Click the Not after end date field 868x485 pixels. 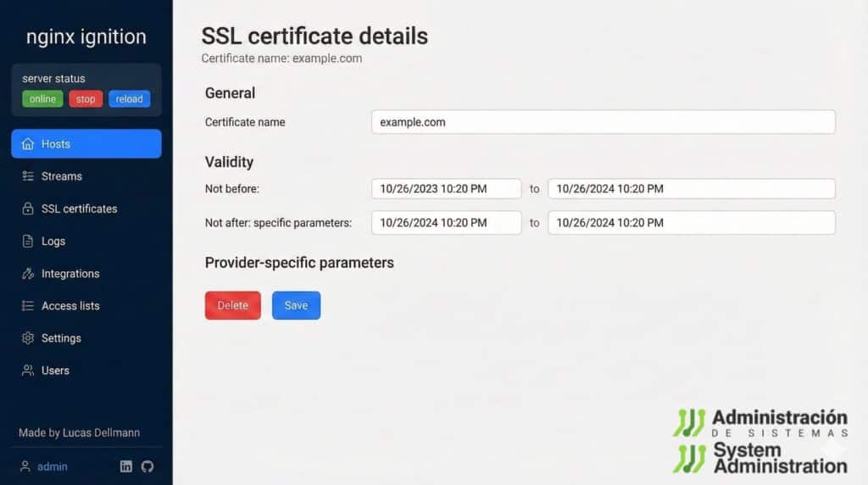click(x=691, y=223)
